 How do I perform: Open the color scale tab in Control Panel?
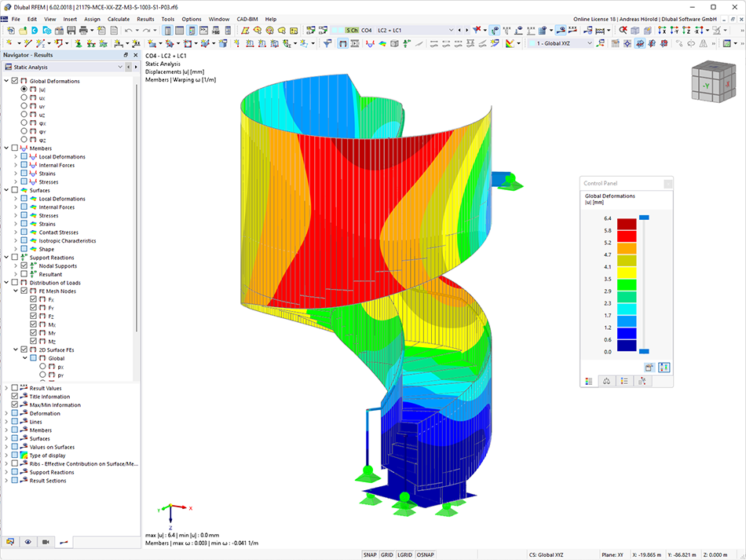pyautogui.click(x=589, y=381)
